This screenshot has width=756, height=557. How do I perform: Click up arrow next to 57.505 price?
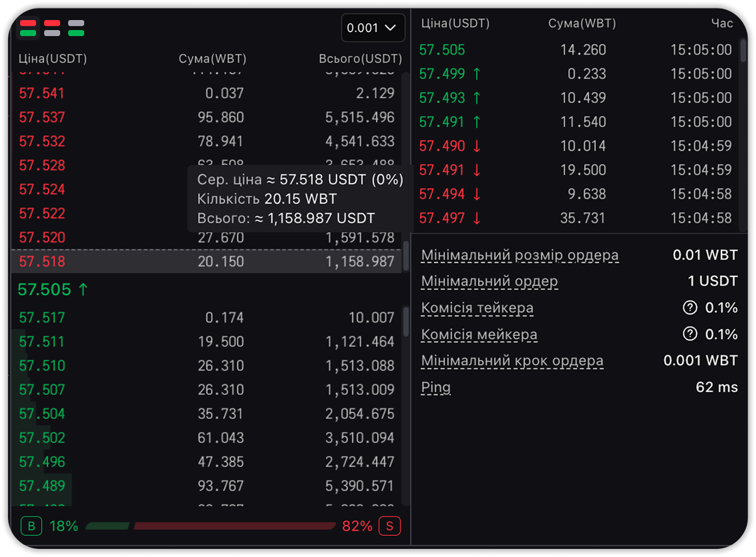point(83,290)
